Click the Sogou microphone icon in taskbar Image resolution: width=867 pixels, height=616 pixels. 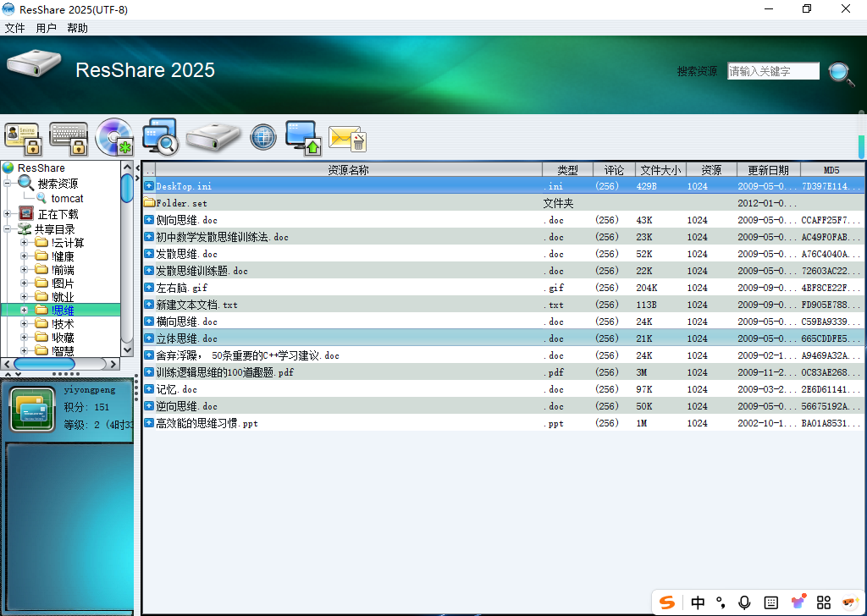(x=744, y=602)
